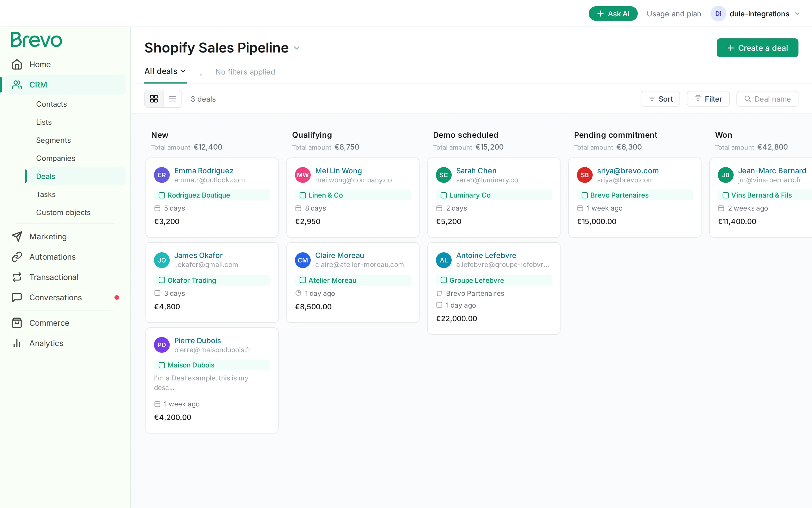The width and height of the screenshot is (812, 508).
Task: Click the Ask AI button
Action: pos(613,14)
